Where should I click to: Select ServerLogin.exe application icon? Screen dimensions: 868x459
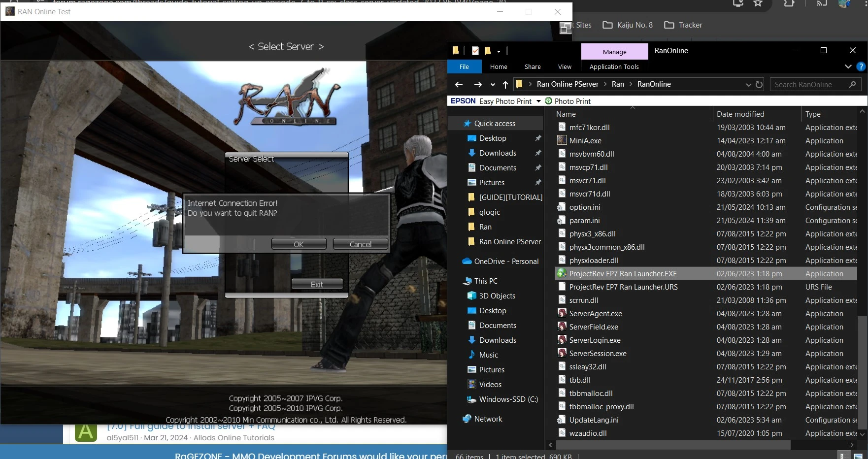[562, 340]
